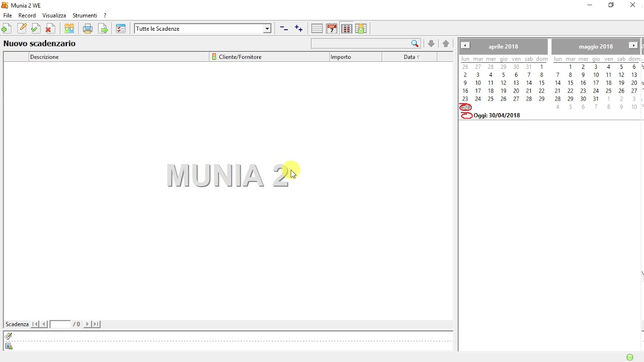Select day 15 in aprile 2018
Image resolution: width=644 pixels, height=362 pixels.
542,83
